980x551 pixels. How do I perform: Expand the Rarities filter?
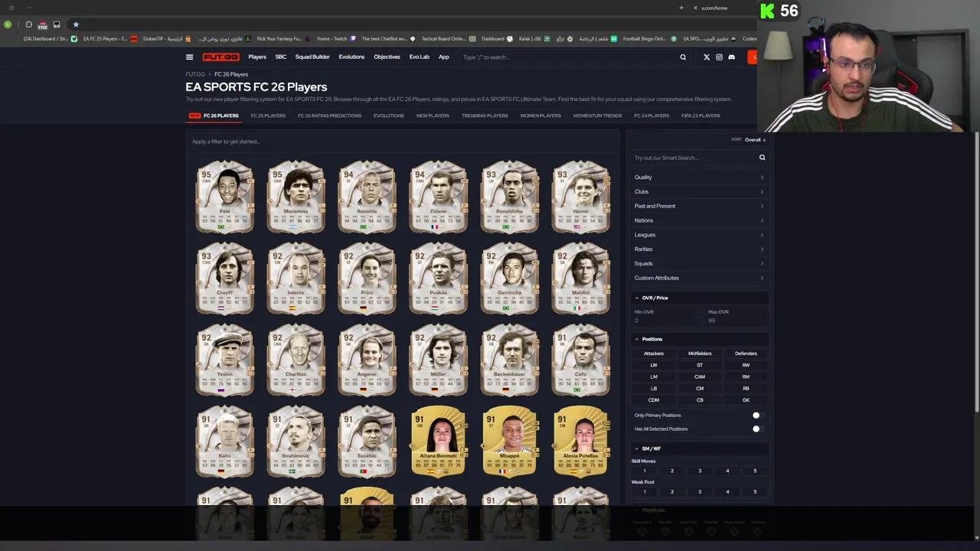pos(699,249)
